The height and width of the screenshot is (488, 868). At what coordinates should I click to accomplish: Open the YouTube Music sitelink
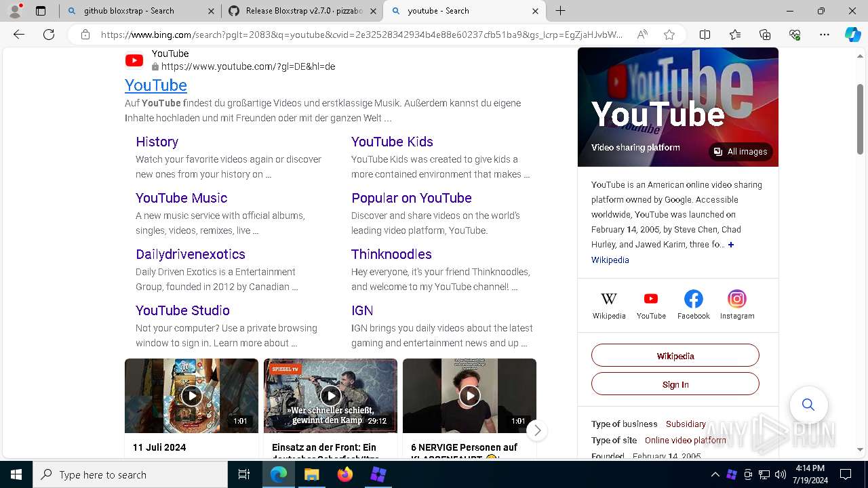[181, 198]
